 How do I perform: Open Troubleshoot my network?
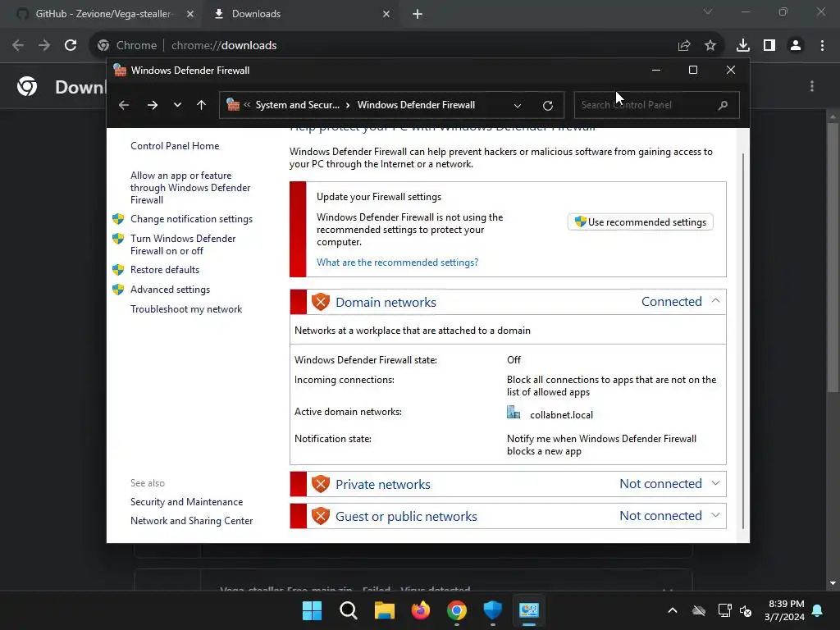click(x=186, y=309)
